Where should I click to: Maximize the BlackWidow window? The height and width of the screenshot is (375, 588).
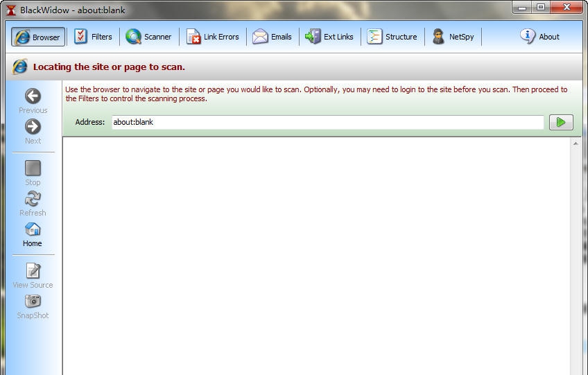coord(540,7)
